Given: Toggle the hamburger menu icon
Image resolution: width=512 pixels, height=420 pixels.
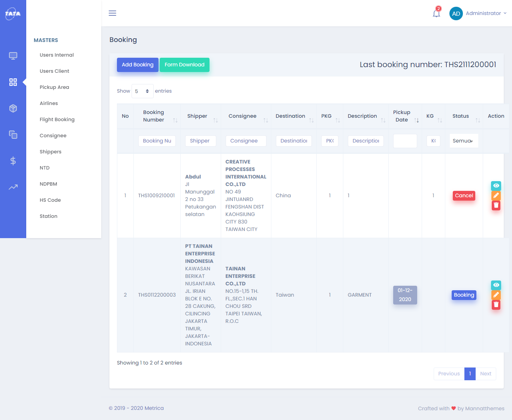Looking at the screenshot, I should (112, 13).
